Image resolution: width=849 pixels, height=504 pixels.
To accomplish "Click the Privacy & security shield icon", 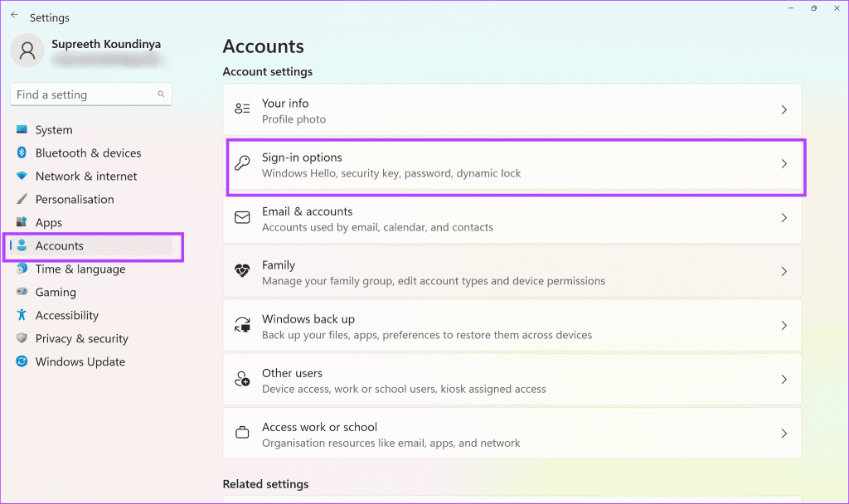I will 22,339.
